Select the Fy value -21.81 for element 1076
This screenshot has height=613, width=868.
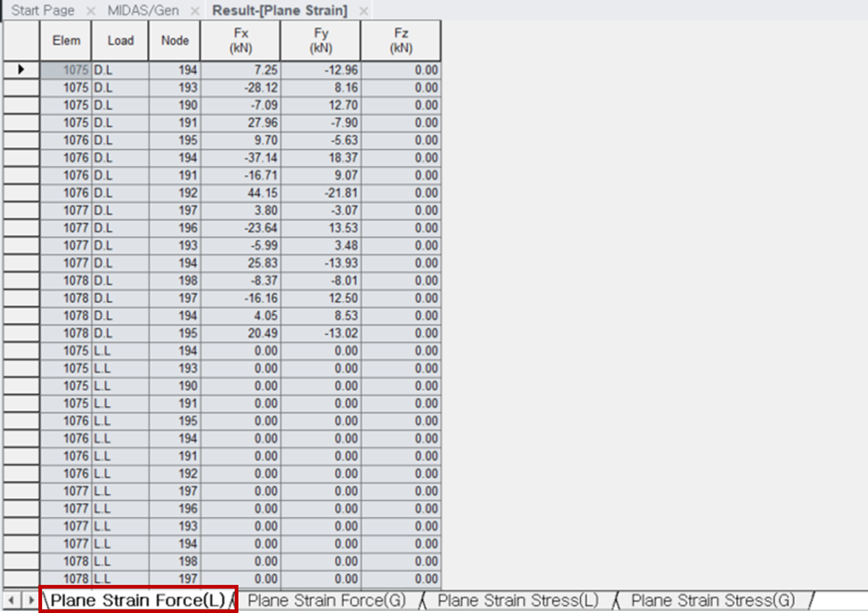(x=320, y=193)
